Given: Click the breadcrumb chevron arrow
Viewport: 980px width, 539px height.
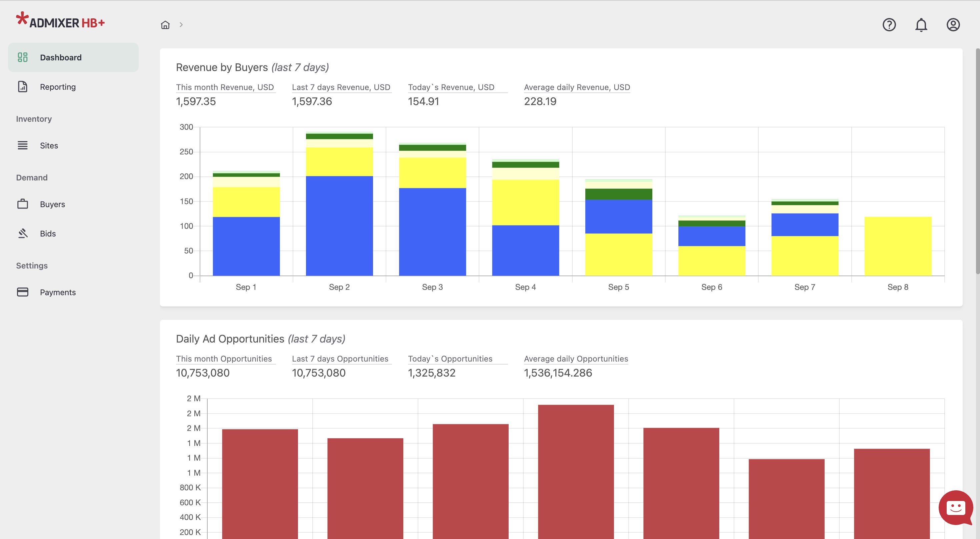Looking at the screenshot, I should [x=181, y=25].
